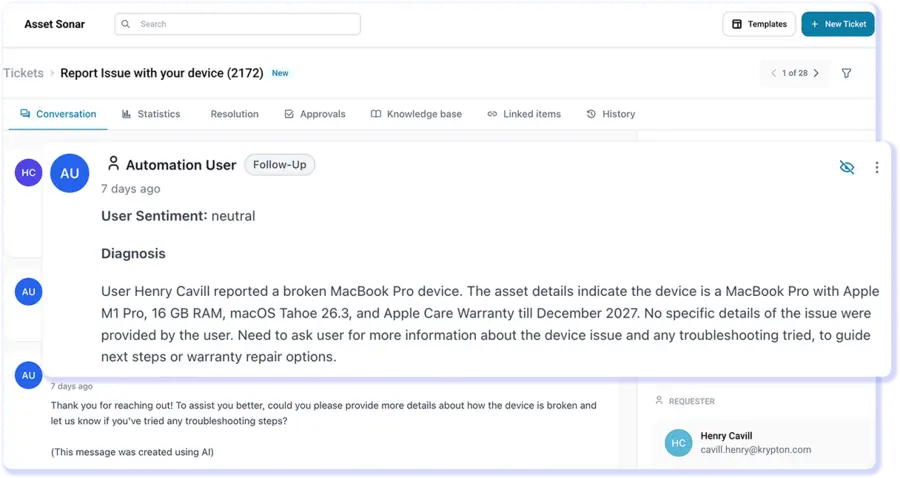Create a New Ticket
The height and width of the screenshot is (478, 900).
tap(838, 24)
